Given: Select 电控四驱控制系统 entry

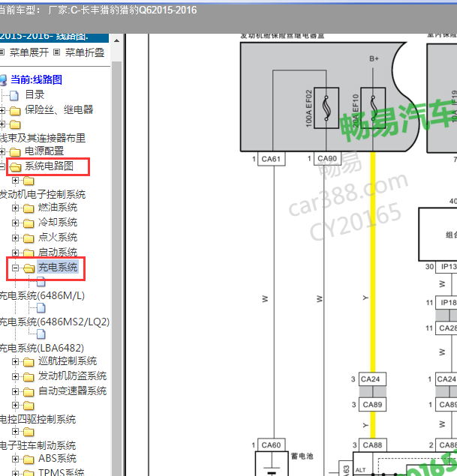Looking at the screenshot, I should tap(38, 419).
